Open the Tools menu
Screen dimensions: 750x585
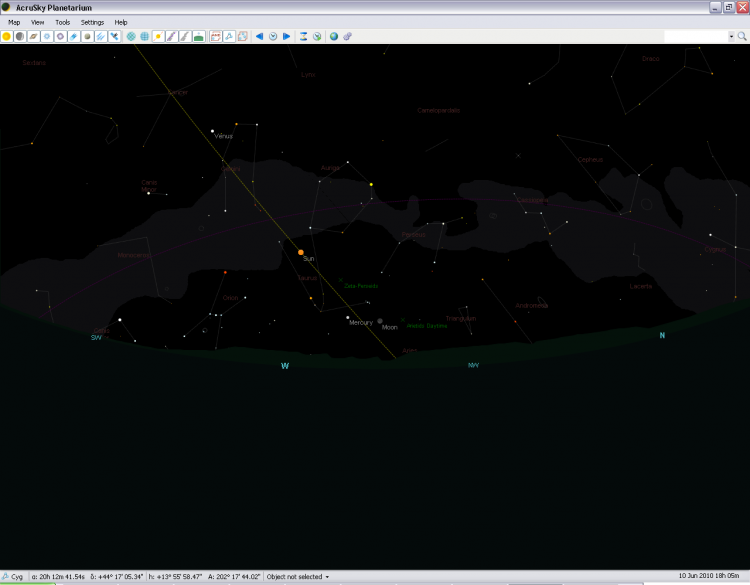point(62,21)
